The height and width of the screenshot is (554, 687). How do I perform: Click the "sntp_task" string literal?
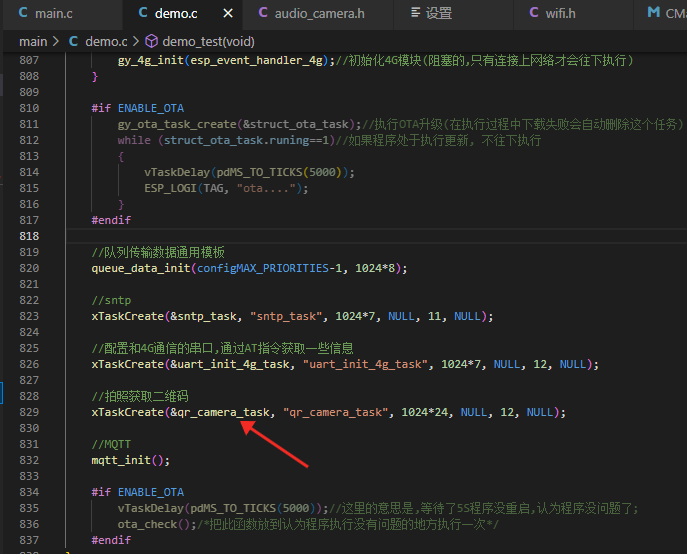coord(287,316)
